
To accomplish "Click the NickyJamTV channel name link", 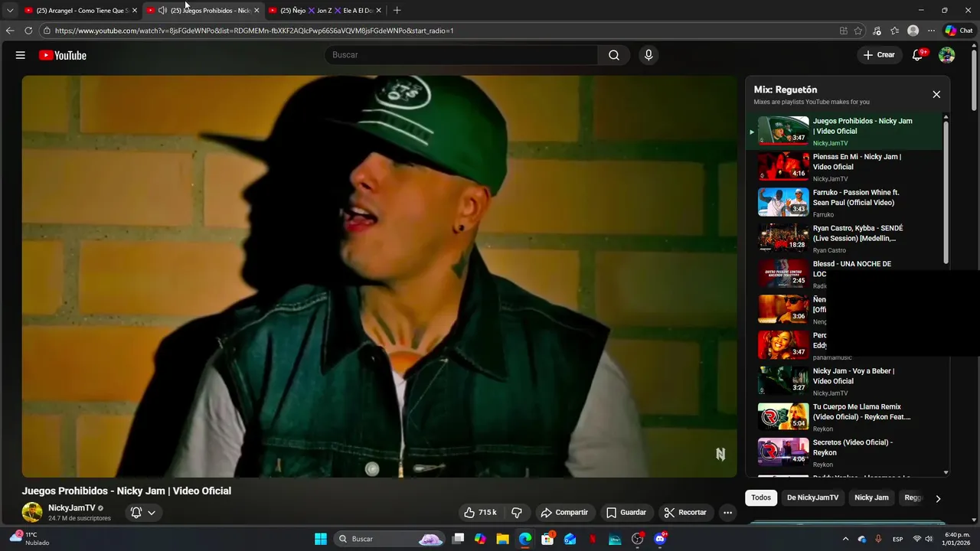I will (72, 508).
